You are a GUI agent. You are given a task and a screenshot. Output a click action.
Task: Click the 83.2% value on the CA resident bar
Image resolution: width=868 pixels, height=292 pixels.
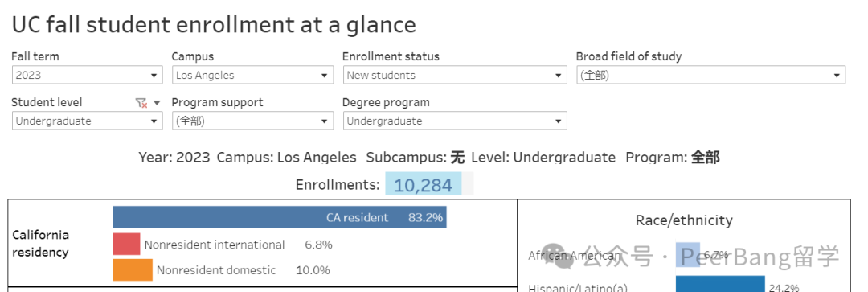(425, 218)
